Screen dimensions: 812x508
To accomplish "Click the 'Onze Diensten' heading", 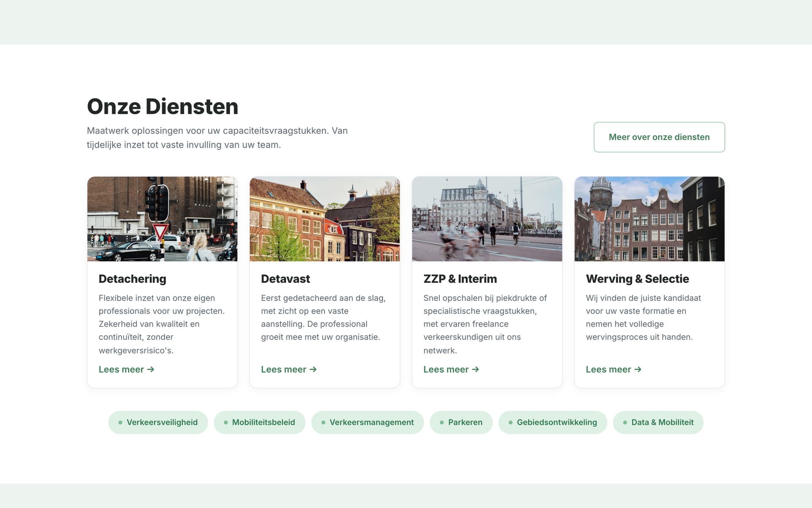I will 162,106.
